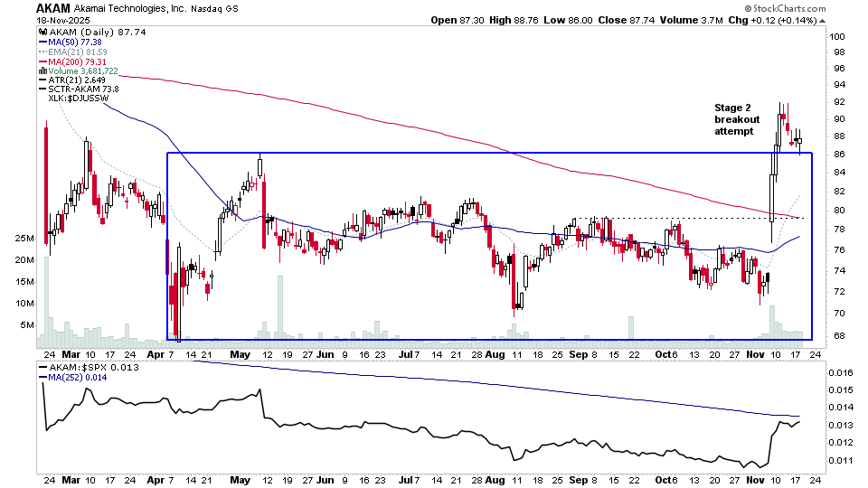The image size is (868, 488).
Task: Click the red MA(200) line swatch
Action: [x=42, y=62]
